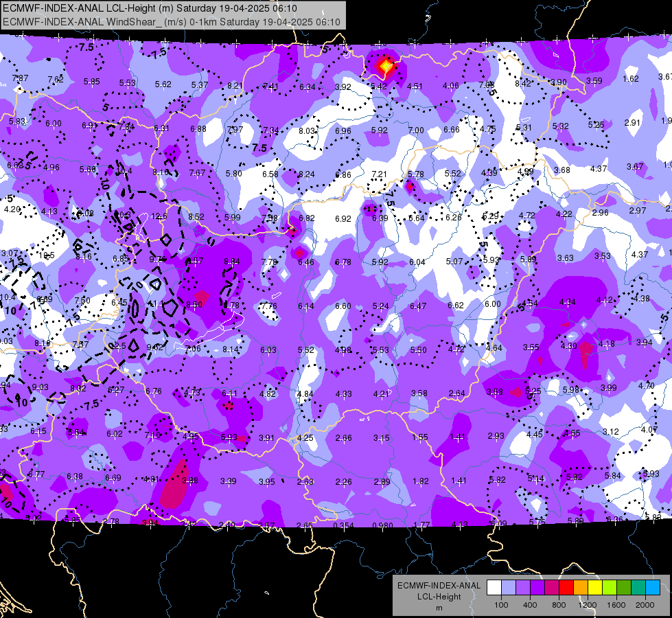
Task: Click the legend unit label m
Action: click(x=439, y=608)
